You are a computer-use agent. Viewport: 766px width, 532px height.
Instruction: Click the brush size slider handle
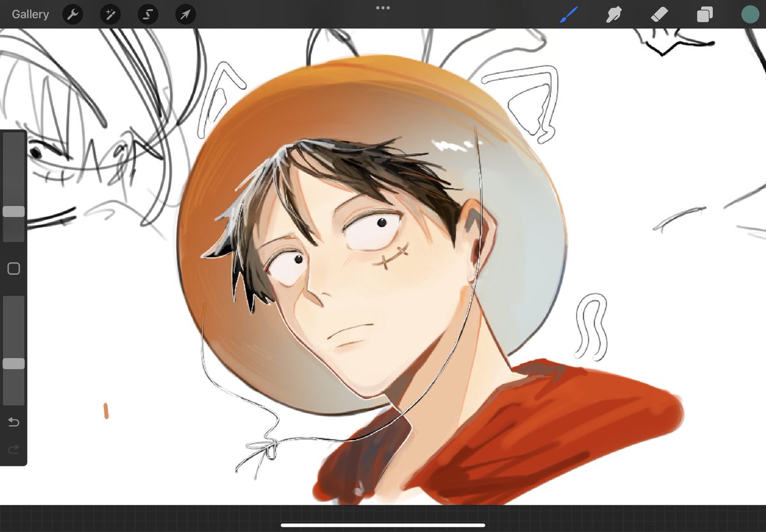point(13,211)
